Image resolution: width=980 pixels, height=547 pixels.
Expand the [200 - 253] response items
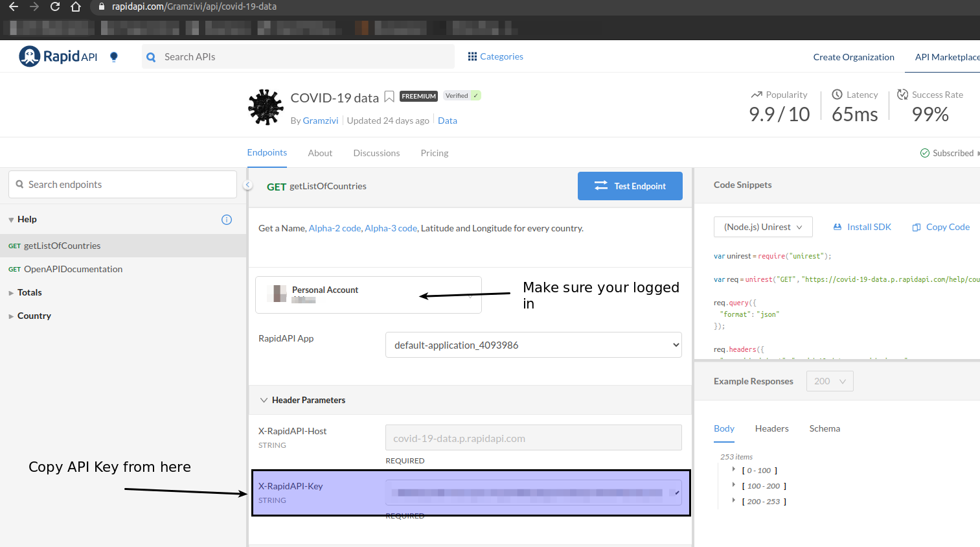pos(734,500)
